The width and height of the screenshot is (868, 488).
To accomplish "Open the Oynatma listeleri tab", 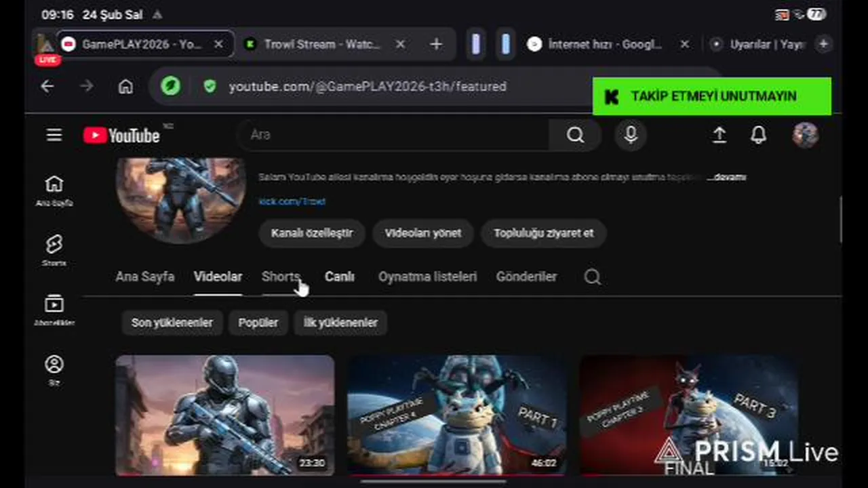I will tap(427, 277).
